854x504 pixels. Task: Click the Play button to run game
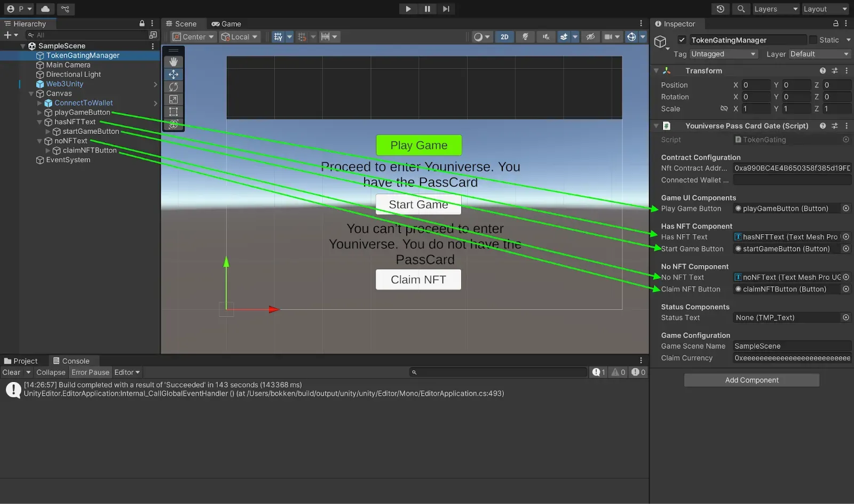click(408, 9)
